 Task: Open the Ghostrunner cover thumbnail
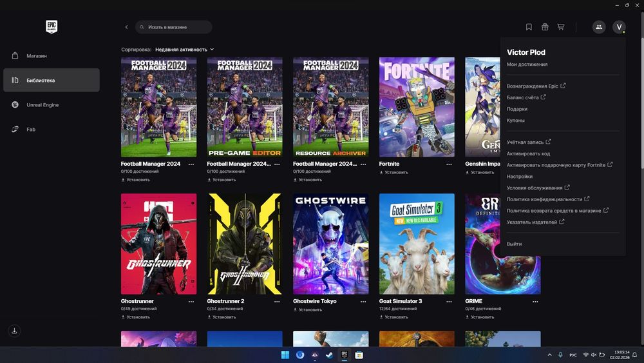click(158, 244)
